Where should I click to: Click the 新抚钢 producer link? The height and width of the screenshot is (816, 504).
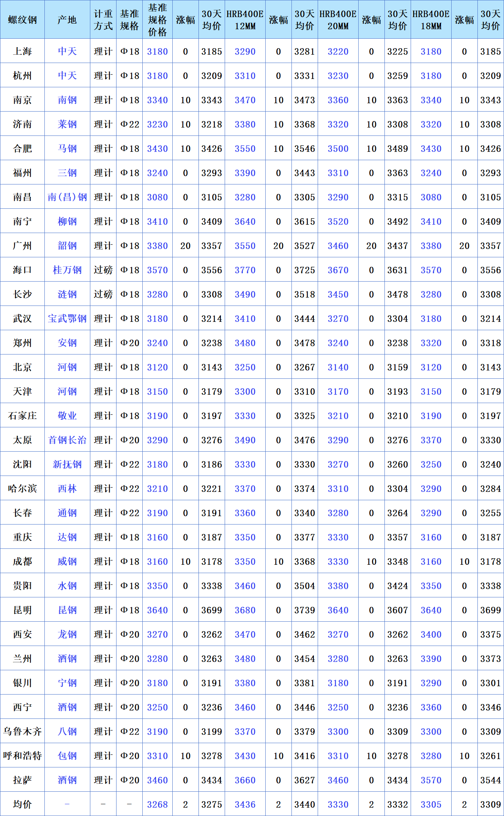click(x=67, y=464)
